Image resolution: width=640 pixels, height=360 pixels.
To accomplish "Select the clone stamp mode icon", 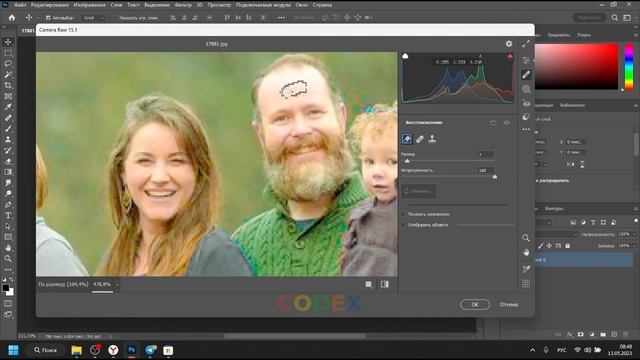I will pyautogui.click(x=432, y=139).
